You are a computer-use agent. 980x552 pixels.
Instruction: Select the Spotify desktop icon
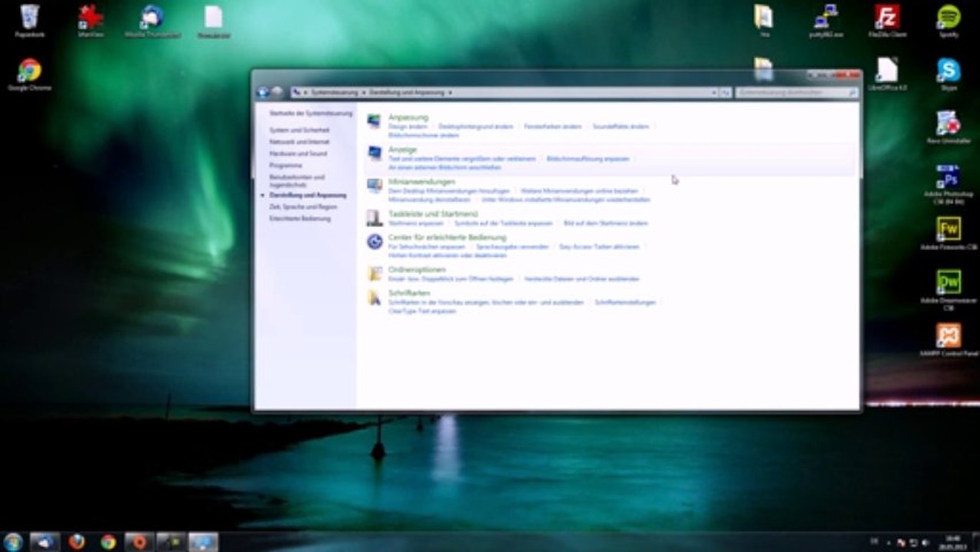[949, 21]
